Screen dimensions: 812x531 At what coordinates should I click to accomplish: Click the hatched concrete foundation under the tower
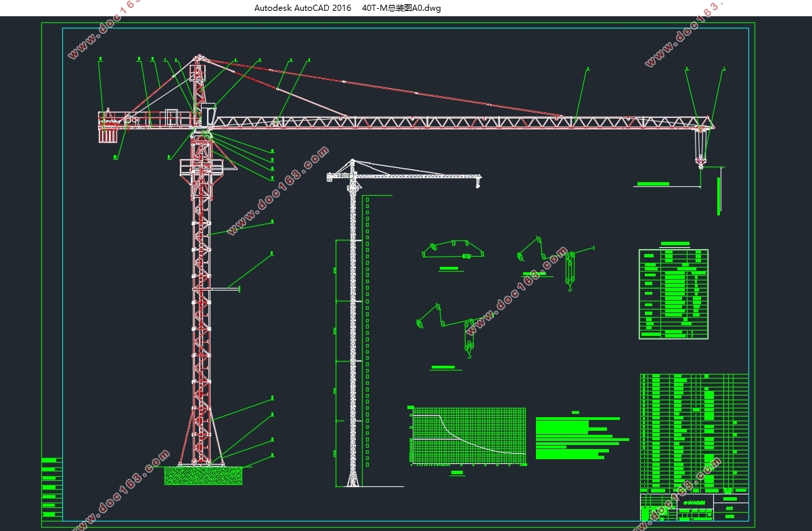coord(203,475)
